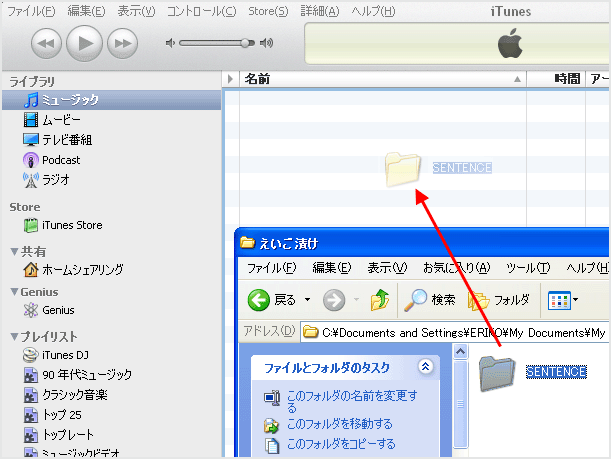Click このフォルダの名前を変更する link
This screenshot has height=459, width=611.
(352, 401)
